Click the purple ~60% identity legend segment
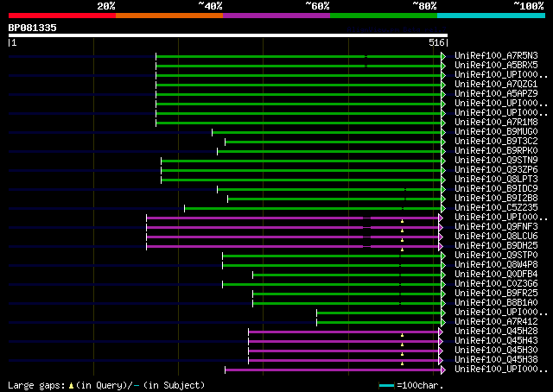The height and width of the screenshot is (392, 553). [x=276, y=16]
